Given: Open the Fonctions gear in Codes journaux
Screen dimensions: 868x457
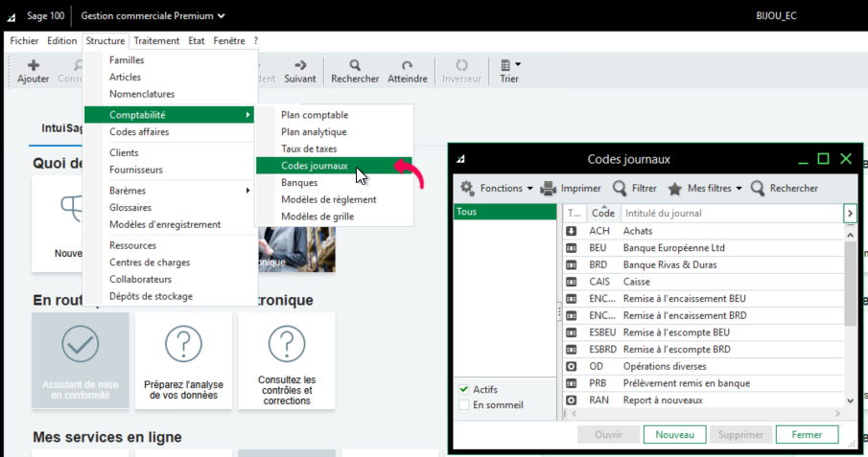Looking at the screenshot, I should tap(468, 189).
